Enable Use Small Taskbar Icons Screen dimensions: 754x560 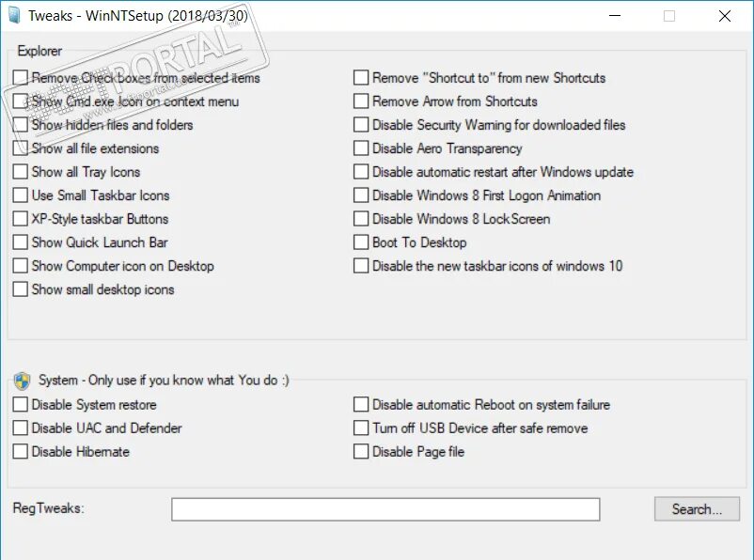(x=20, y=195)
